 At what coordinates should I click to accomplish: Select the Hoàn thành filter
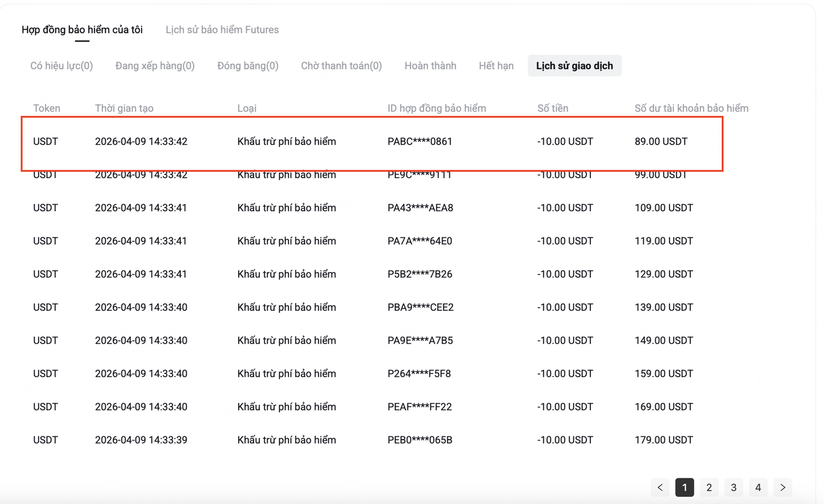point(431,66)
